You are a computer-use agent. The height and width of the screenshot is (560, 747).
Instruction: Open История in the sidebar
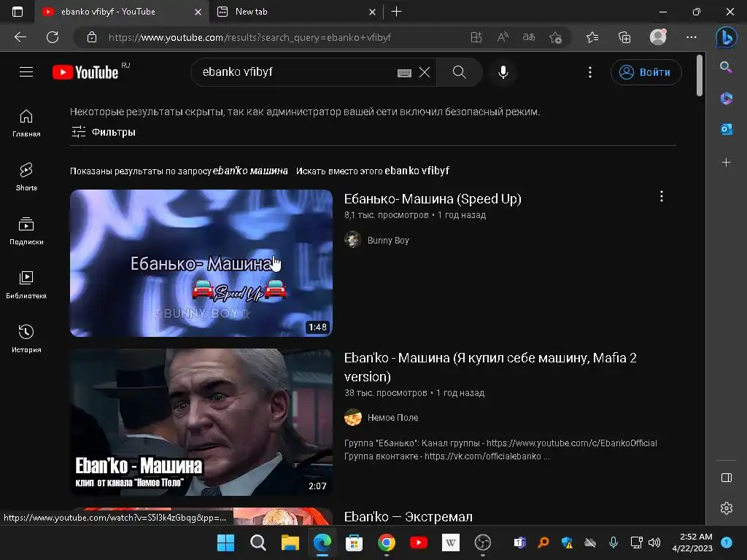(x=26, y=338)
